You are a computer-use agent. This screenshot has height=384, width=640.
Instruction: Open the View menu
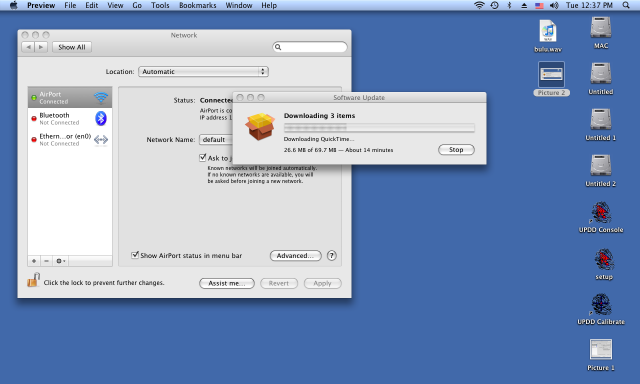point(115,5)
